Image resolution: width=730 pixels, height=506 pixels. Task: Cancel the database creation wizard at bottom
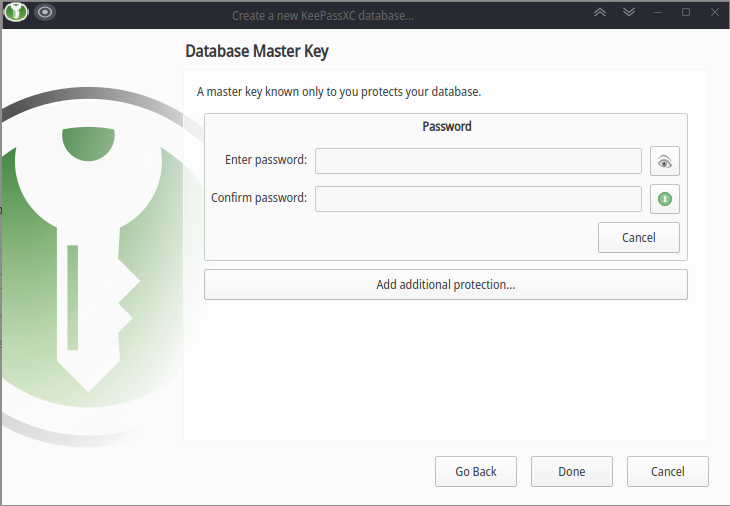[x=668, y=472]
